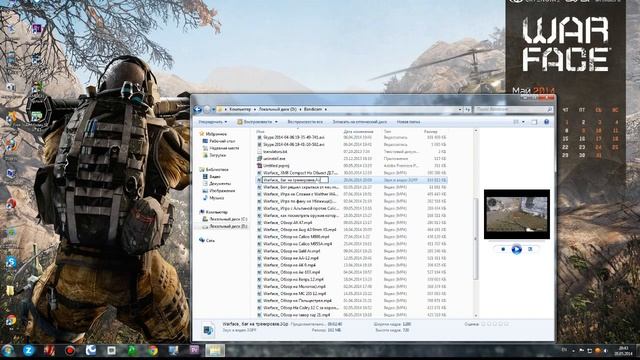Click the Bandicam breadcrumb segment
640x360 pixels.
click(x=313, y=109)
